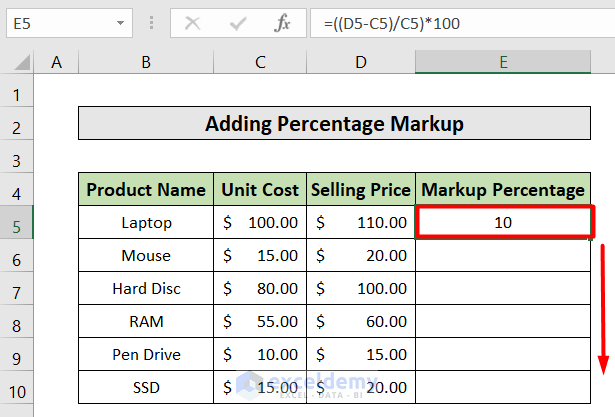Select column B header
Screen dimensions: 615x417
click(x=146, y=63)
